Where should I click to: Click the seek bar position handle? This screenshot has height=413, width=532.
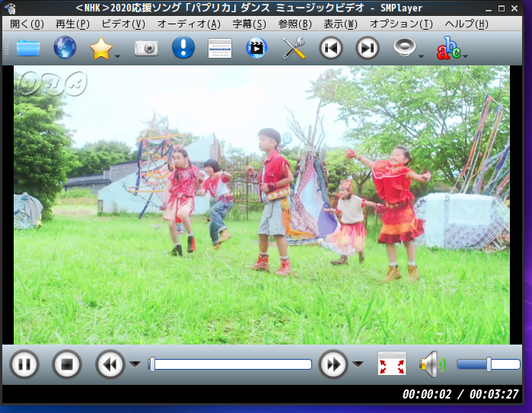(152, 364)
